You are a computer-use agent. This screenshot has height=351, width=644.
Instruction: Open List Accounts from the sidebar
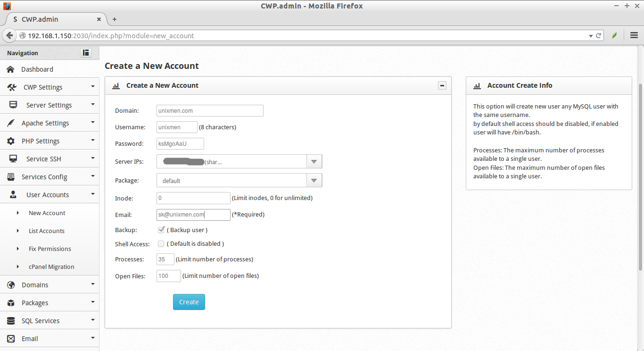pyautogui.click(x=46, y=231)
